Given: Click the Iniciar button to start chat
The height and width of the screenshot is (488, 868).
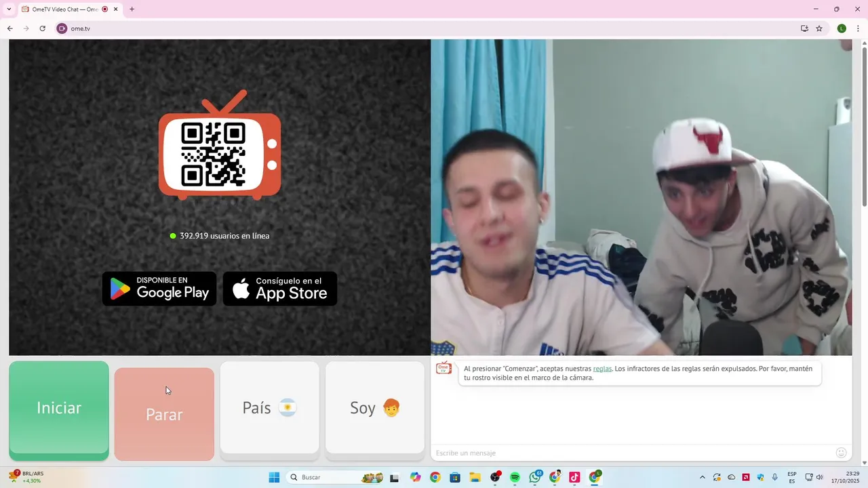Looking at the screenshot, I should [59, 410].
